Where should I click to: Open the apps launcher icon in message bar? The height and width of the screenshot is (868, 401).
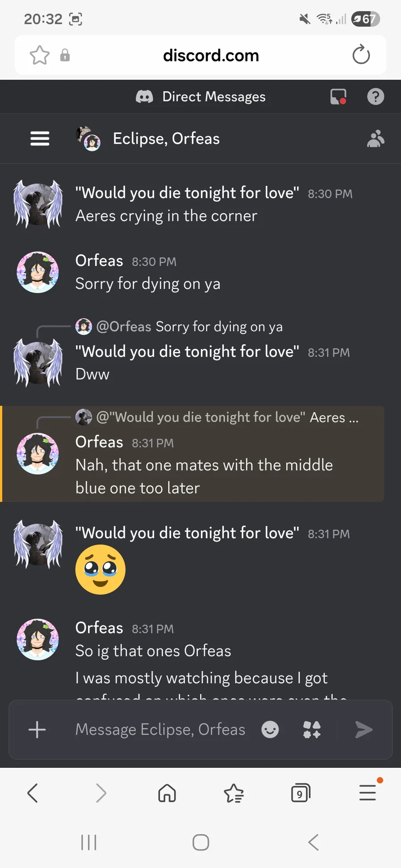(312, 730)
